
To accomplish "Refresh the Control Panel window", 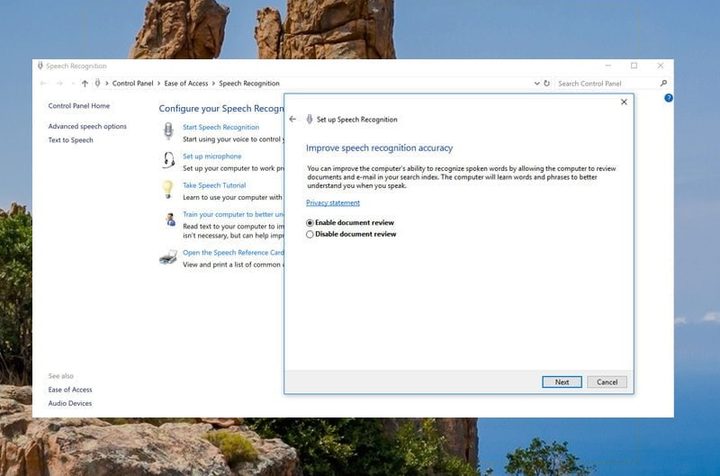I will tap(546, 83).
